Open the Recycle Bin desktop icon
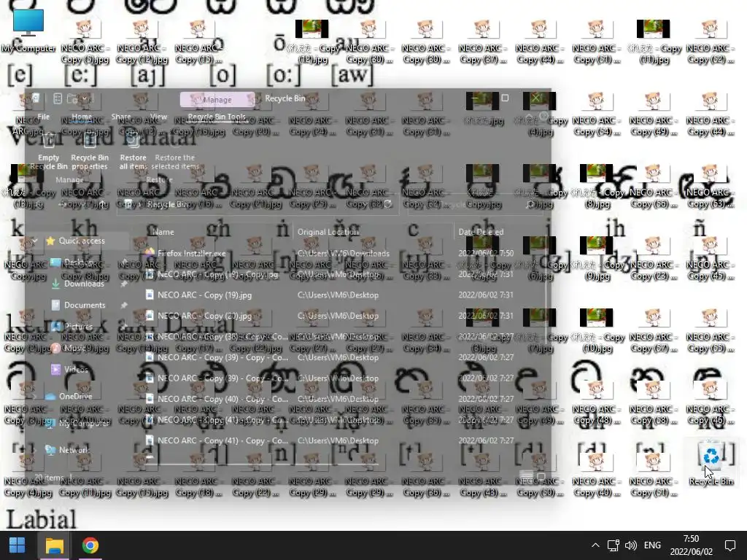 [x=711, y=462]
